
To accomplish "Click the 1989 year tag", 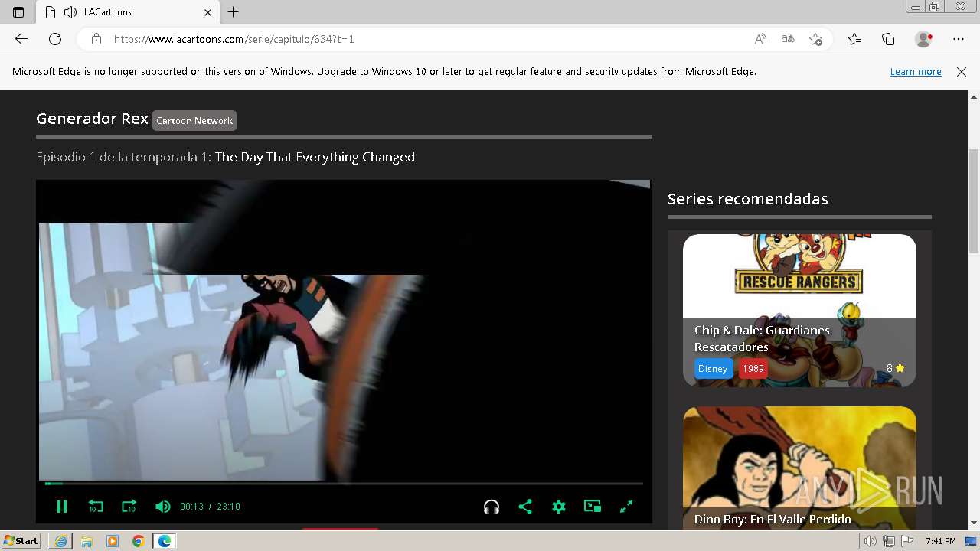I will (753, 369).
